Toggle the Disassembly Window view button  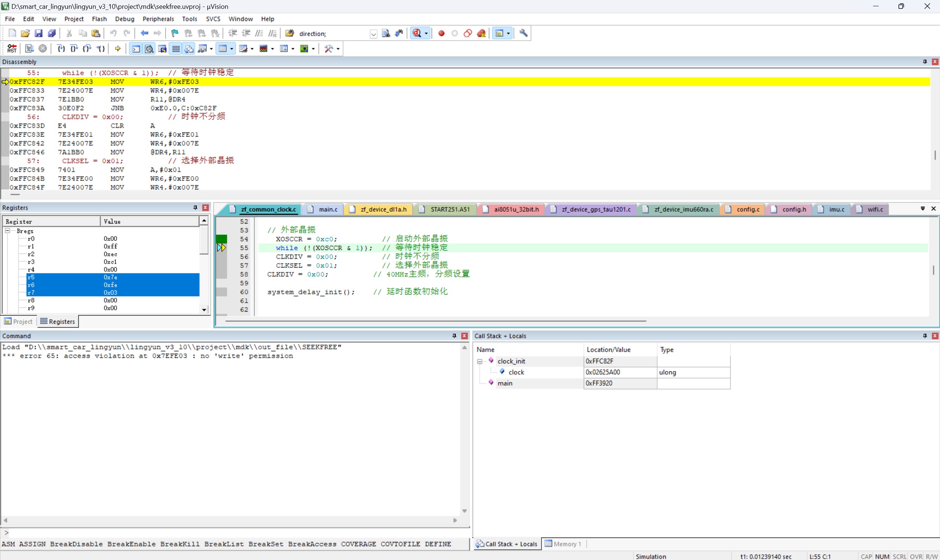point(149,49)
